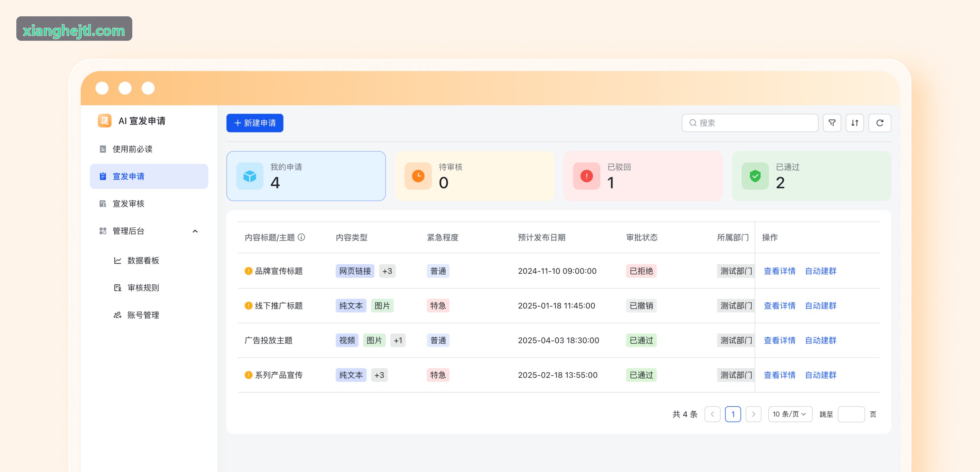Image resolution: width=980 pixels, height=472 pixels.
Task: Open the 10 条/页 page size dropdown
Action: tap(790, 414)
